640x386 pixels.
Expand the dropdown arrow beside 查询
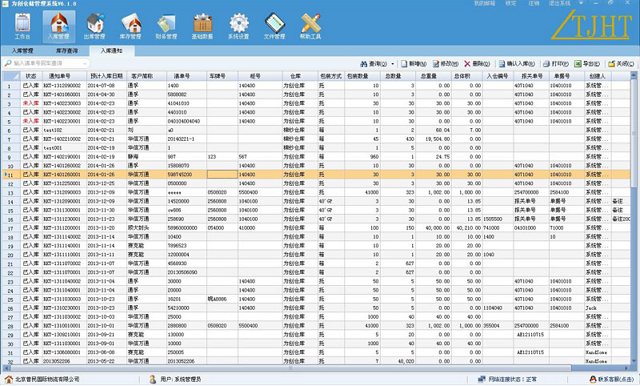click(393, 64)
